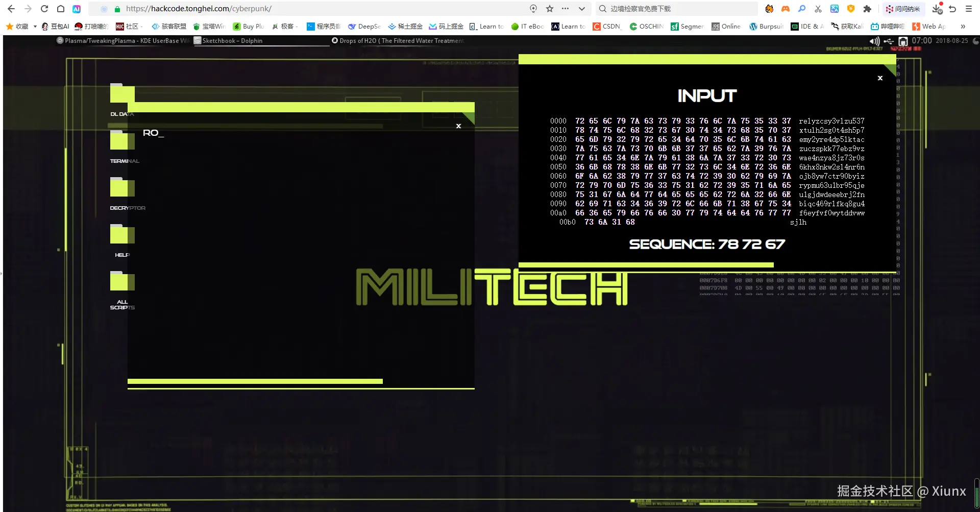Open the CSDN bookmark link
The image size is (980, 512).
coord(607,27)
